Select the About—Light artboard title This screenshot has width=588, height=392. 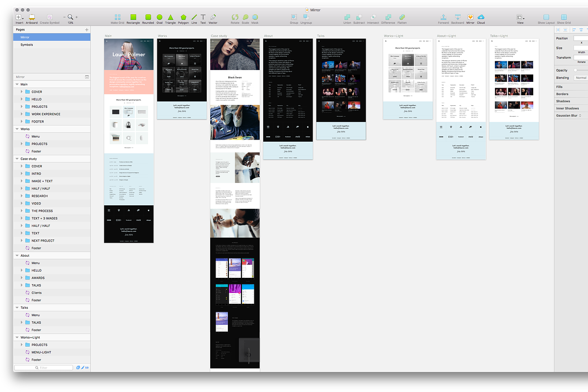coord(446,36)
